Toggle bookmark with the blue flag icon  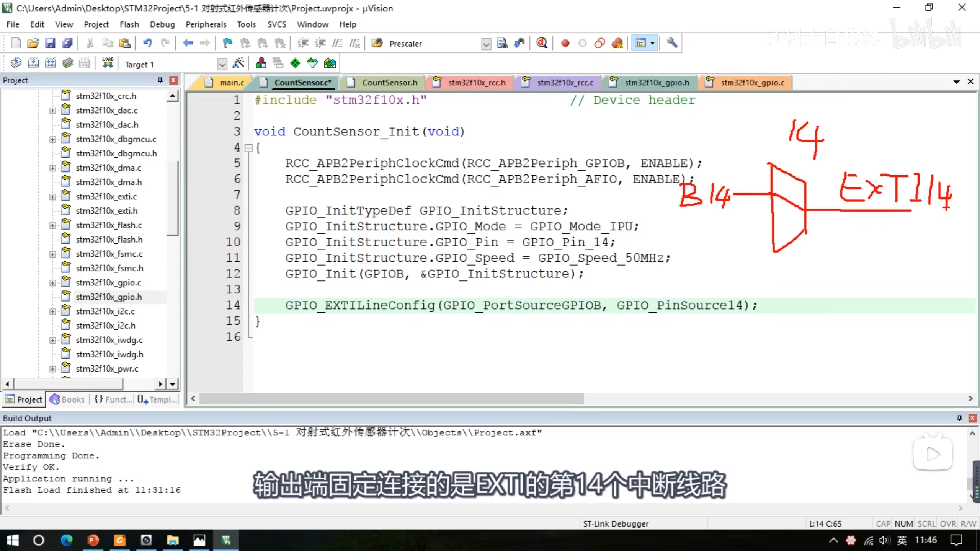click(227, 43)
